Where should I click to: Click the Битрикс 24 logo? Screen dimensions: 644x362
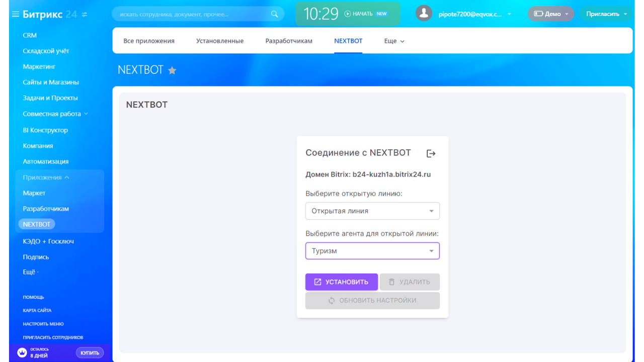click(x=50, y=14)
